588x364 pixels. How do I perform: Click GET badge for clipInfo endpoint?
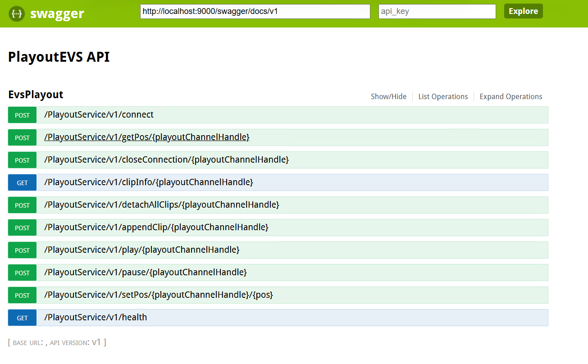tap(22, 182)
